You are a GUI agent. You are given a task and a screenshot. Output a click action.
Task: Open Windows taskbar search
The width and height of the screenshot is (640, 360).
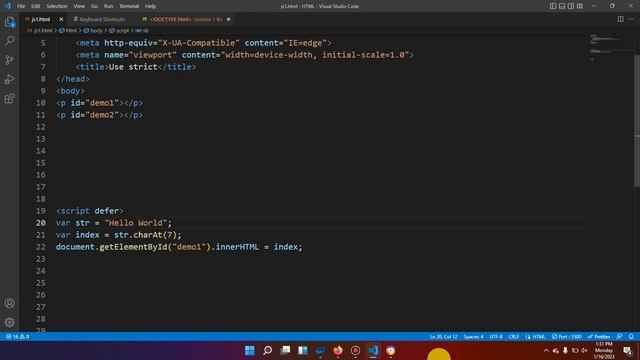click(267, 350)
